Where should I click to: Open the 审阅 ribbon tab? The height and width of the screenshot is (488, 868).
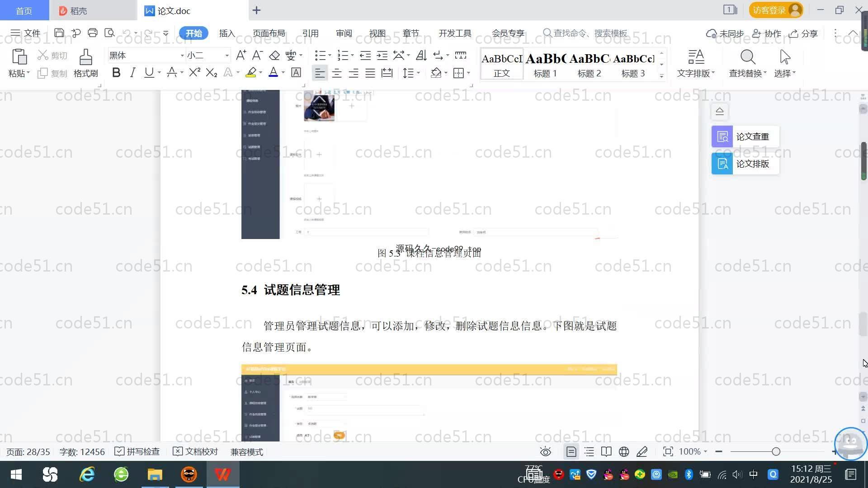(x=344, y=33)
